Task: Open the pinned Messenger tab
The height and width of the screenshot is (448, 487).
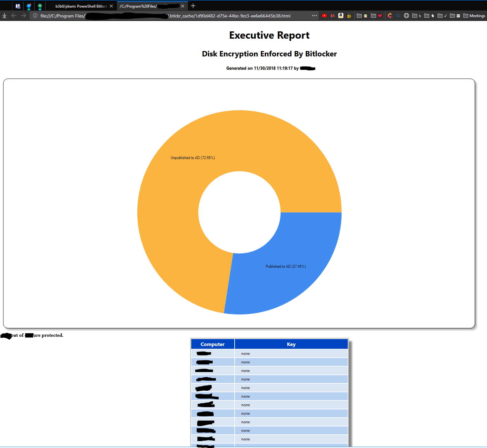Action: pos(29,6)
